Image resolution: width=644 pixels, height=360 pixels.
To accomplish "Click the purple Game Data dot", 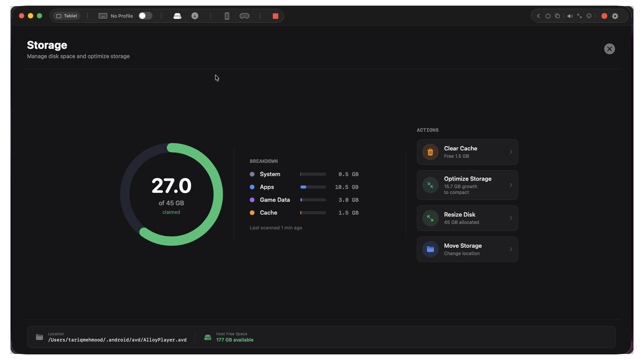I will click(x=252, y=200).
